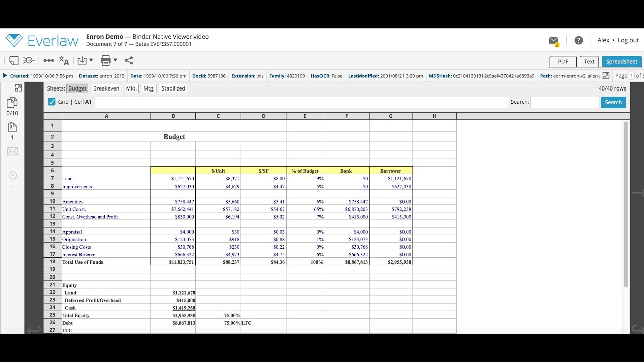The height and width of the screenshot is (362, 644).
Task: Switch to Spreadsheet view
Action: [621, 61]
